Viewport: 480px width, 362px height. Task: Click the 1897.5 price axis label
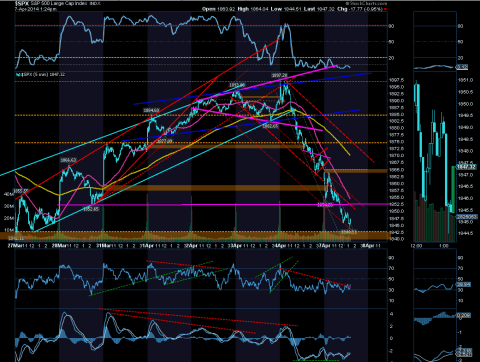tap(397, 80)
